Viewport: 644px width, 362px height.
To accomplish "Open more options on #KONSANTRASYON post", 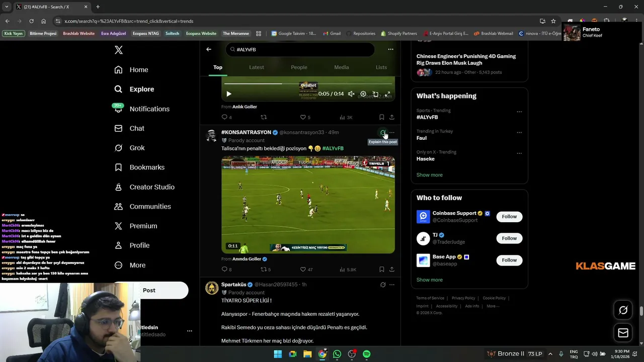I will [392, 133].
